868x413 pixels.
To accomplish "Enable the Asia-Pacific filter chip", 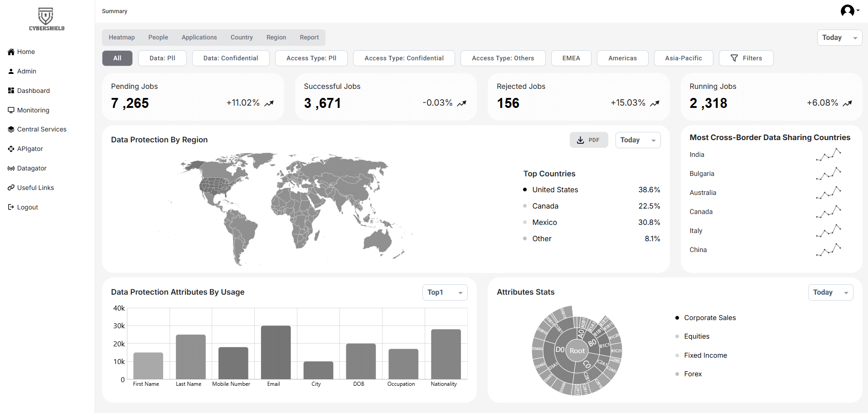I will pyautogui.click(x=683, y=58).
